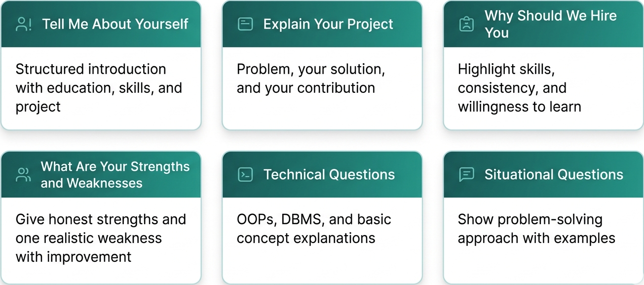This screenshot has width=644, height=285.
Task: Click the clipboard face icon beside Why Should We Hire You
Action: point(466,24)
